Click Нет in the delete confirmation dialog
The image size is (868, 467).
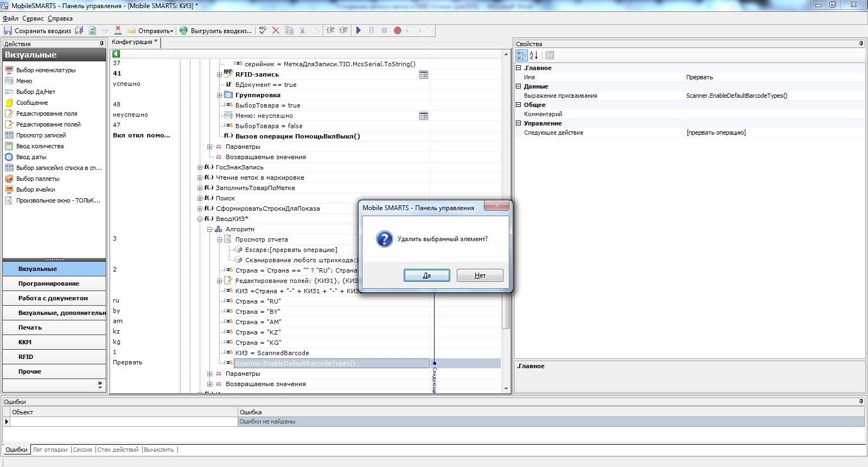480,275
